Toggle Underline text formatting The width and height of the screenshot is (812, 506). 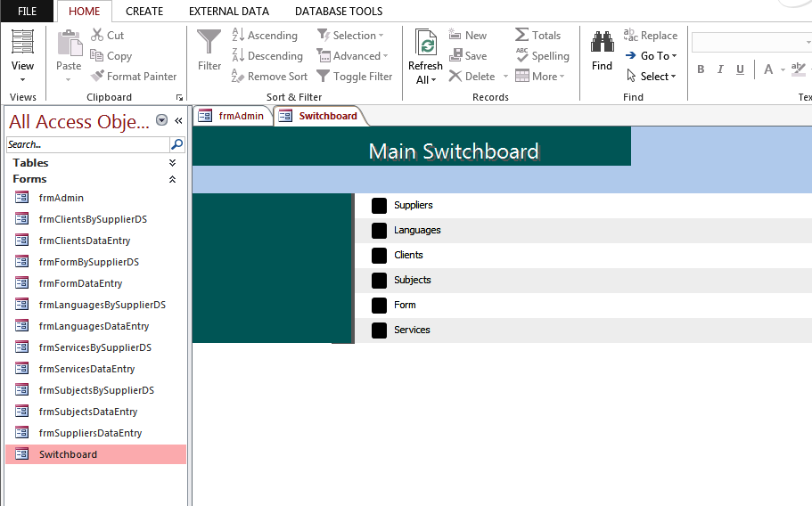pyautogui.click(x=740, y=69)
